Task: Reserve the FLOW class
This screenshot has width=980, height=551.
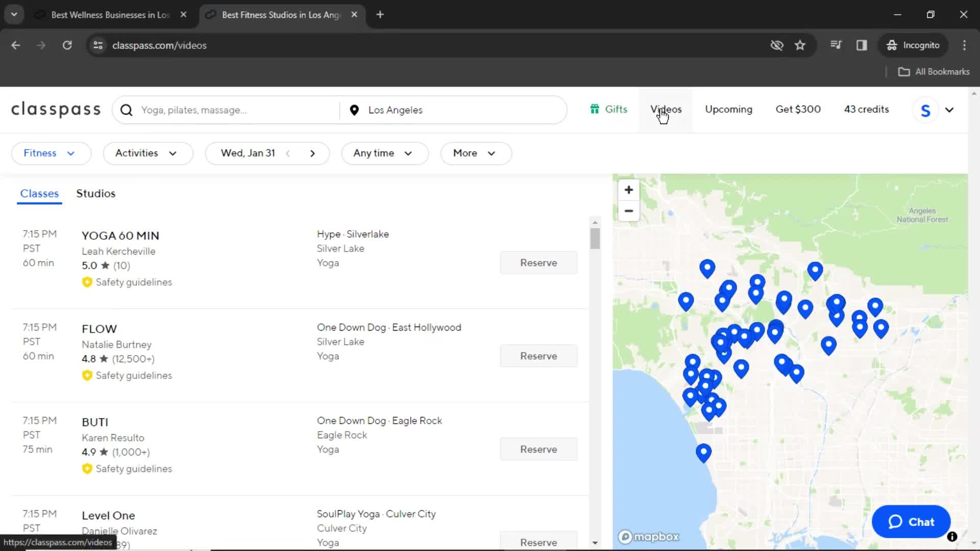Action: tap(538, 356)
